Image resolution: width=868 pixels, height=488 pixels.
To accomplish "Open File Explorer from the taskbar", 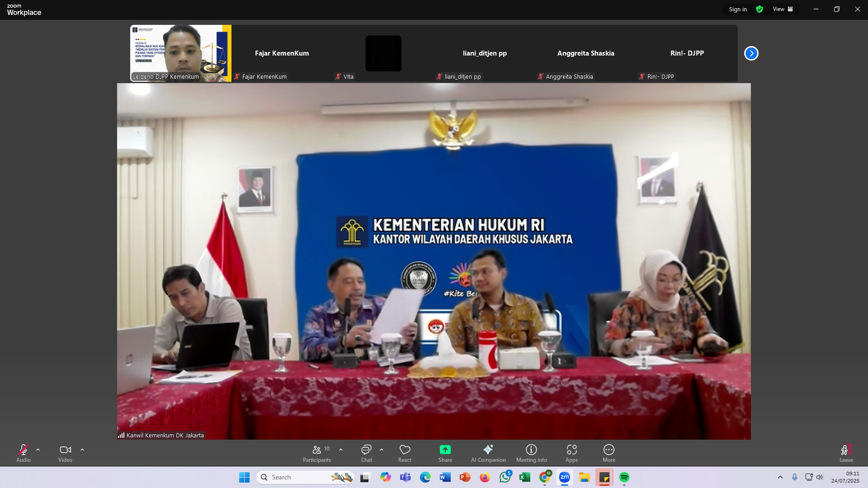I will [x=585, y=477].
